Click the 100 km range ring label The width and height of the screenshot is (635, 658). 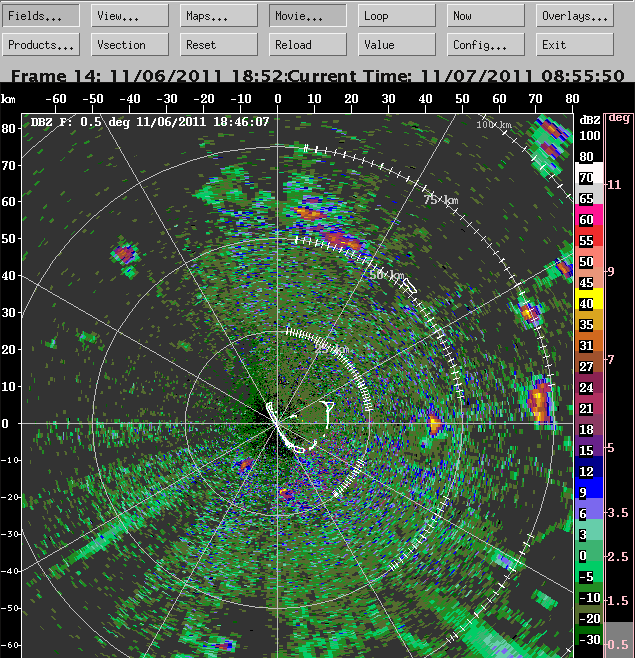click(494, 125)
